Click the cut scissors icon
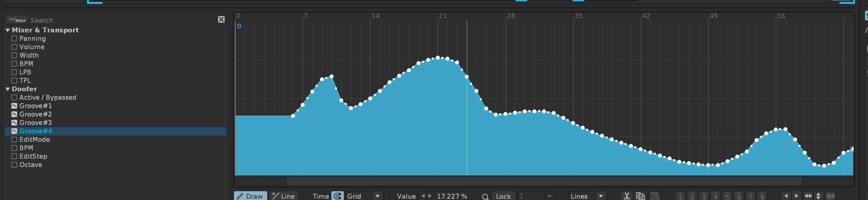This screenshot has width=868, height=200. click(626, 196)
